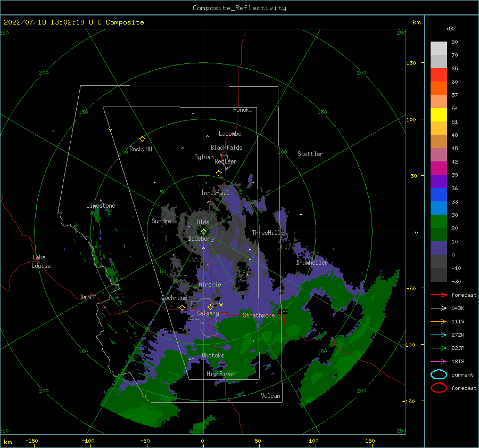Click the white plus marker south of Stettler
This screenshot has height=448, width=479.
[x=301, y=214]
